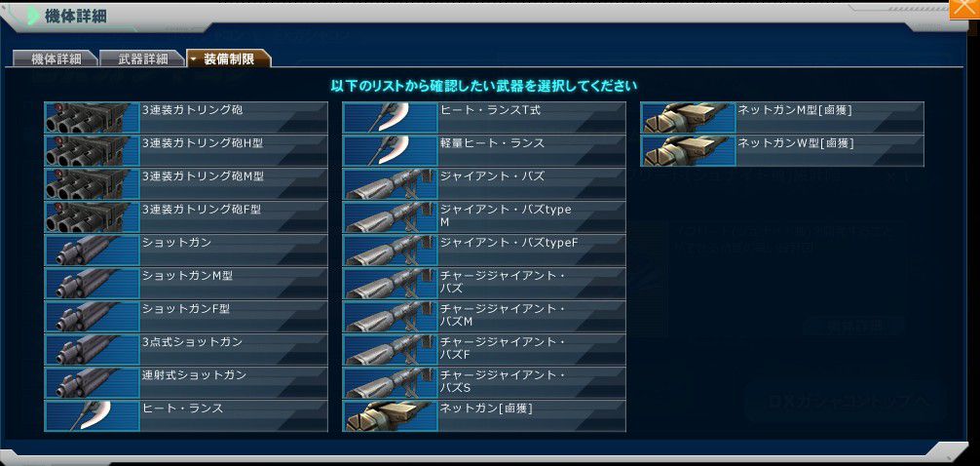Choose 3連装ガトリング砲M型 from the list

186,184
